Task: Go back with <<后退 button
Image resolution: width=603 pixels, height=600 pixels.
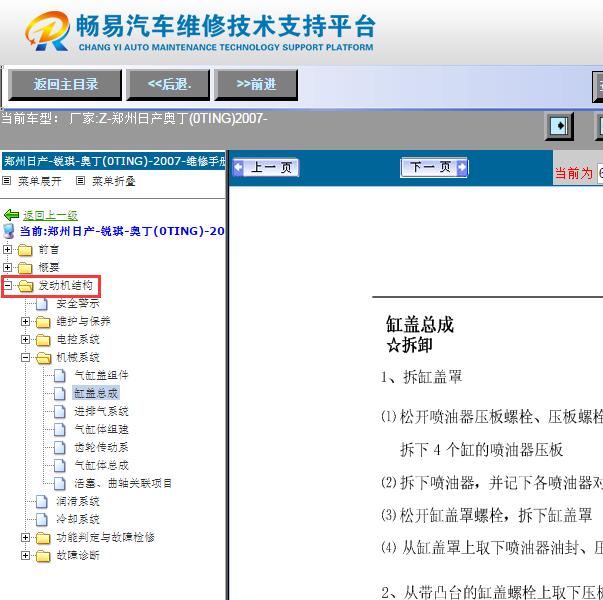Action: tap(168, 85)
